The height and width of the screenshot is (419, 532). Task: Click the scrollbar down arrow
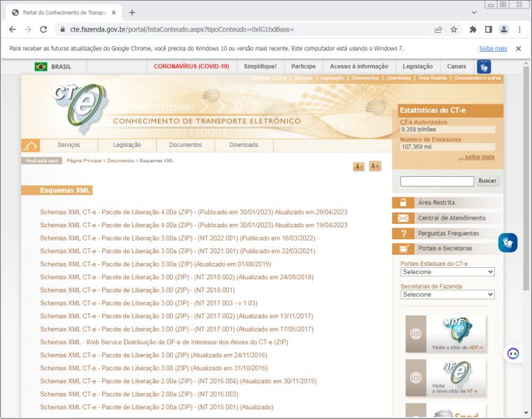(526, 413)
